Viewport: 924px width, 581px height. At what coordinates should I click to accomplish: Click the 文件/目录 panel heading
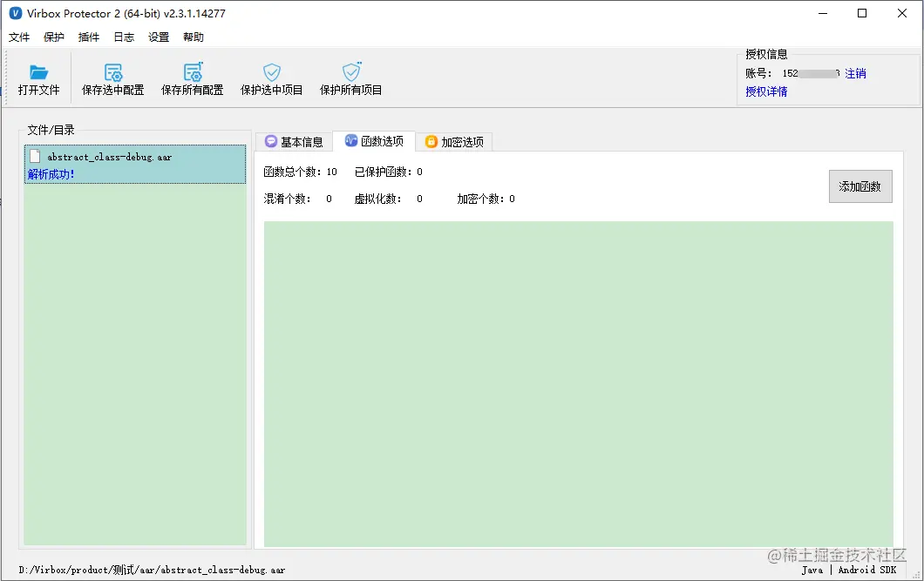[51, 130]
